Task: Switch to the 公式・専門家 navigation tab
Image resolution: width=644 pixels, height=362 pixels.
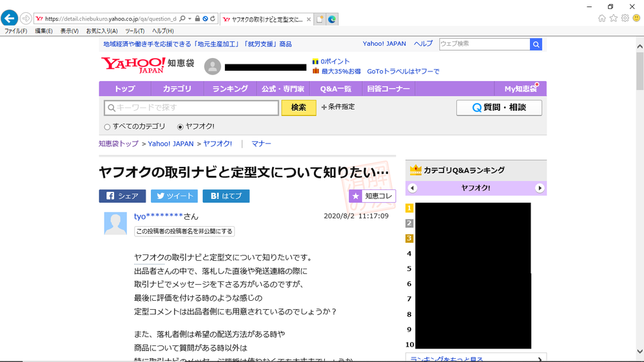Action: point(283,89)
